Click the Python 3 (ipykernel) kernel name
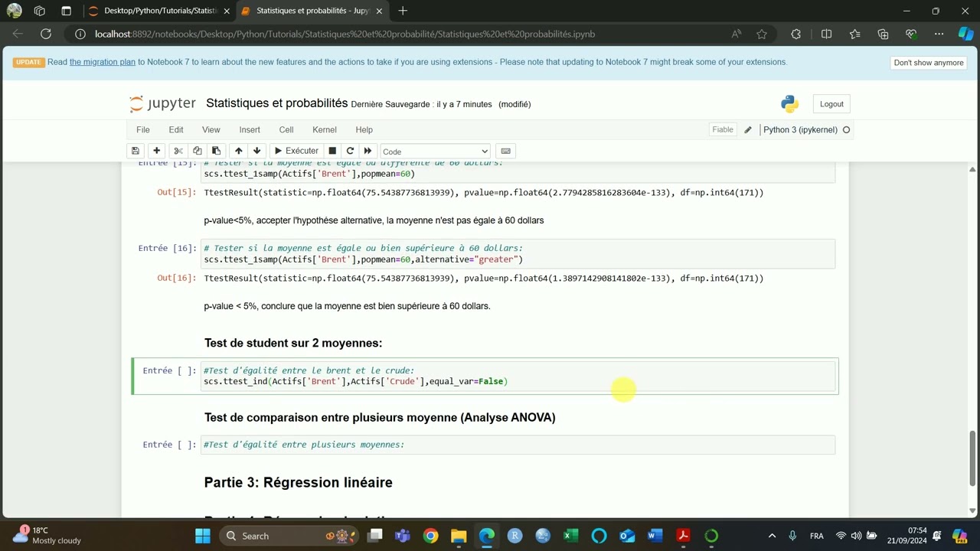The width and height of the screenshot is (980, 551). click(x=800, y=129)
